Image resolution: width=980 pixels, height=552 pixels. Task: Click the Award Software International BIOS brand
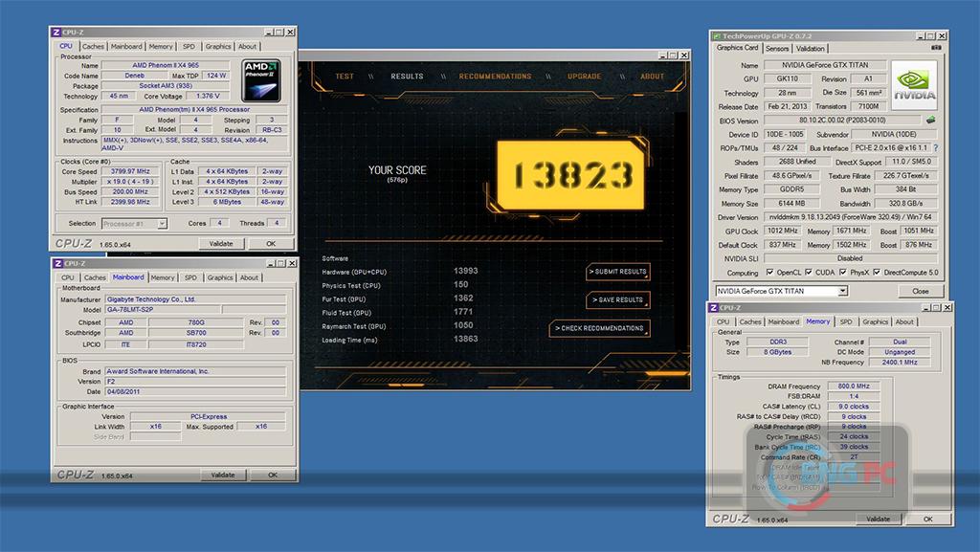click(195, 371)
